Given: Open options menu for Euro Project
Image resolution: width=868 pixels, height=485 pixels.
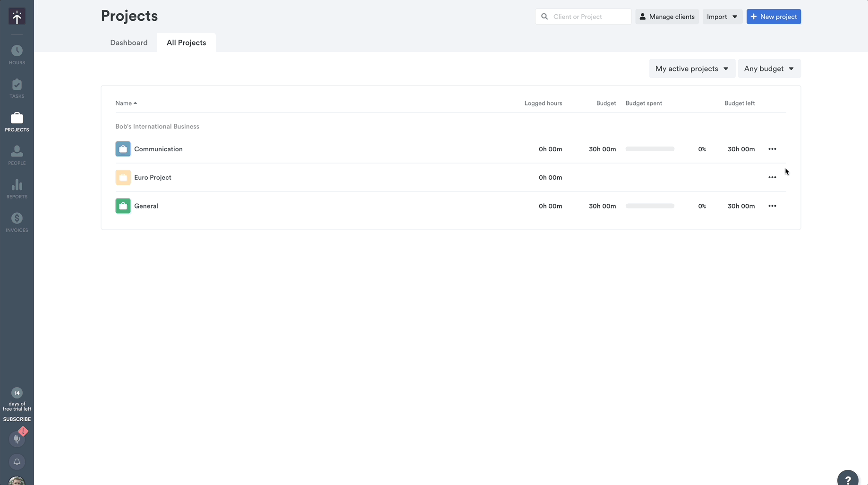Looking at the screenshot, I should (772, 177).
